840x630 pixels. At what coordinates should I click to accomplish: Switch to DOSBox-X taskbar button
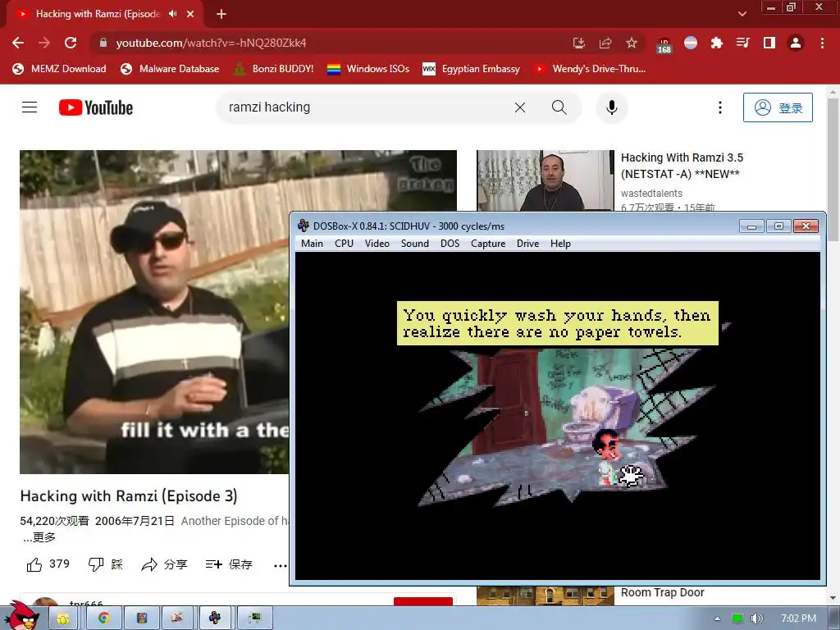tap(215, 619)
